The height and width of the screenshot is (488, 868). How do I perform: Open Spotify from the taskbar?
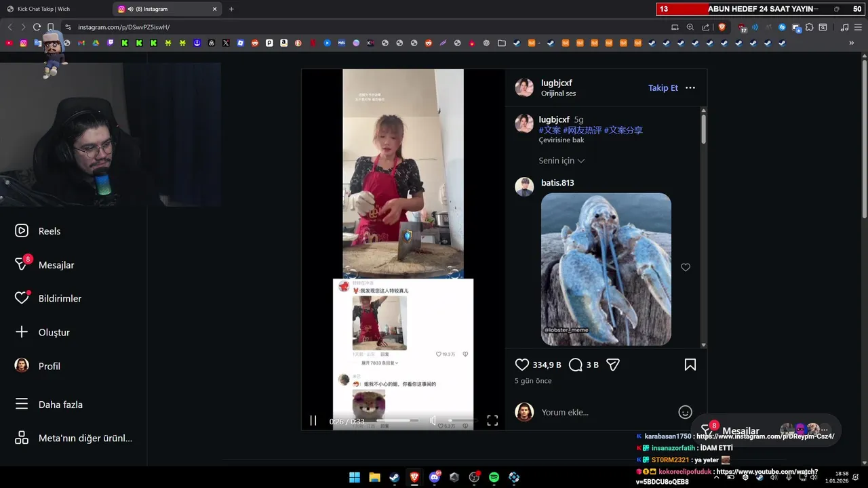494,477
